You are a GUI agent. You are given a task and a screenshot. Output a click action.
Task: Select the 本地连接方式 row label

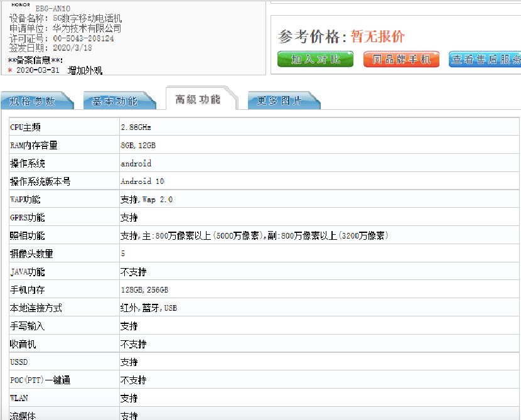(x=36, y=308)
